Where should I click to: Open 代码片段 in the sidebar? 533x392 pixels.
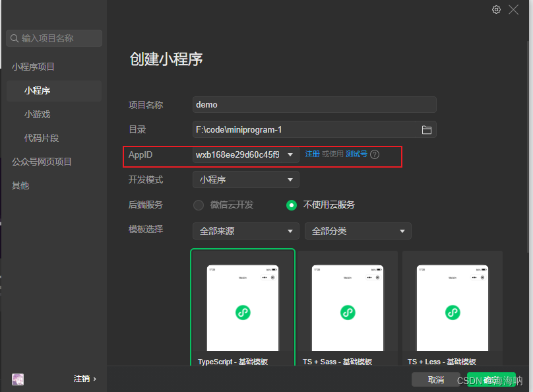click(x=42, y=138)
